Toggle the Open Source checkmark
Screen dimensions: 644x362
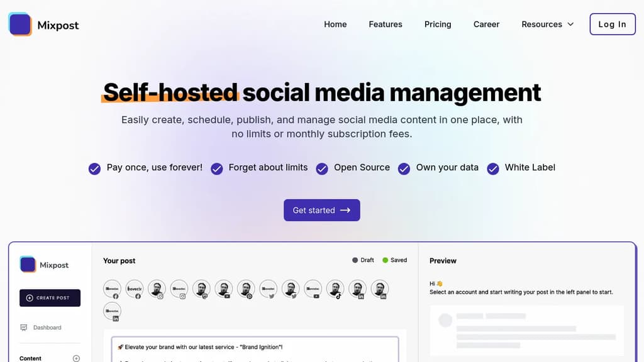[x=322, y=168]
